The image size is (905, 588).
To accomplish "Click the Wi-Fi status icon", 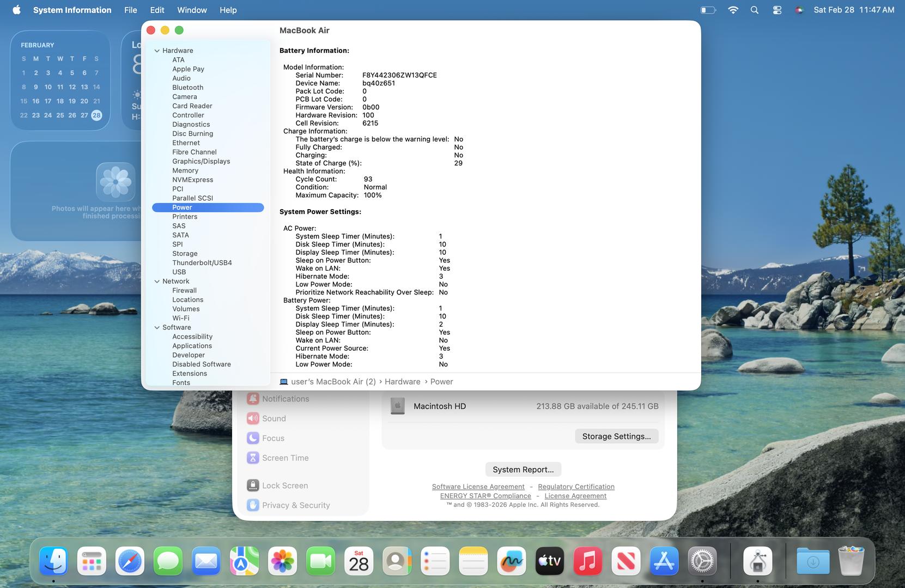I will pyautogui.click(x=733, y=10).
